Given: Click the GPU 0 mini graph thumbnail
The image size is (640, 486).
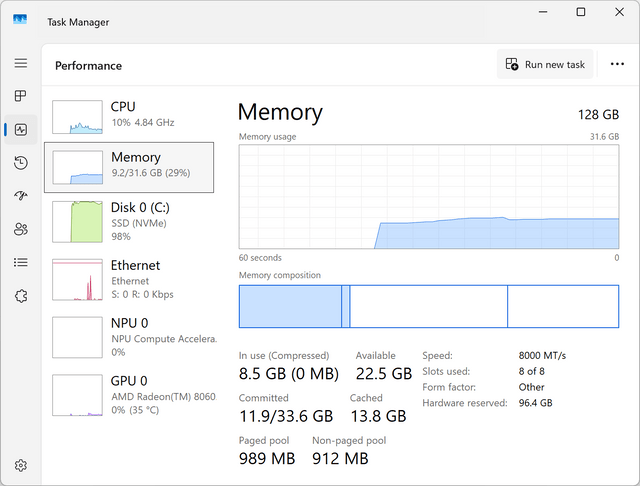Looking at the screenshot, I should pyautogui.click(x=77, y=395).
